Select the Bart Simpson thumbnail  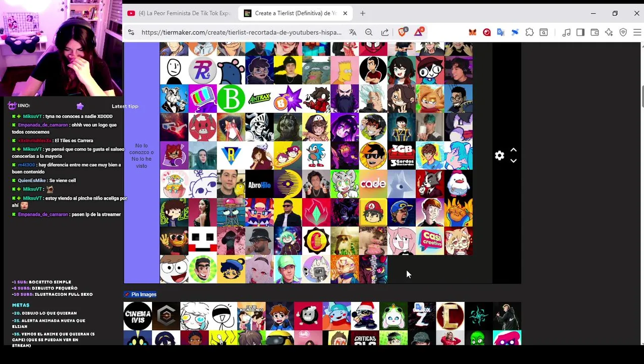344,70
